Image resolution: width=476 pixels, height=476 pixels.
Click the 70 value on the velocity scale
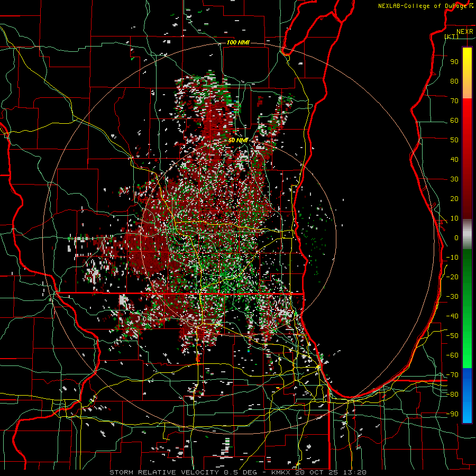(454, 101)
